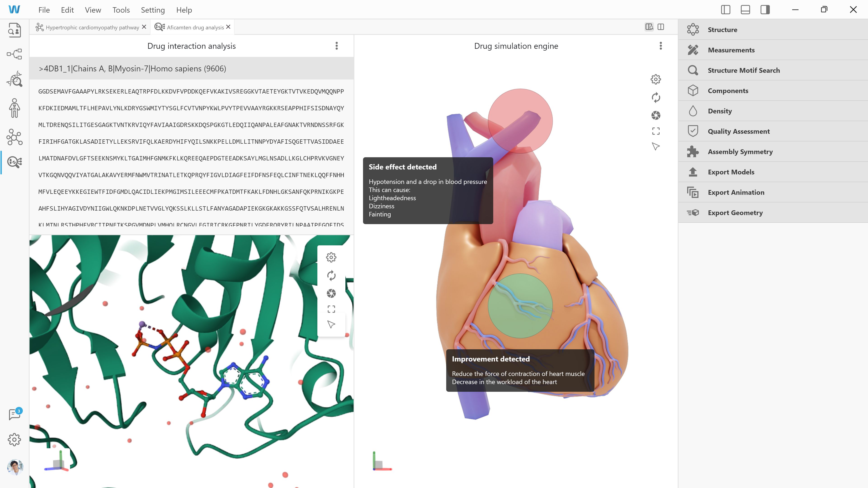Toggle the left sidebar panel layout

(725, 10)
